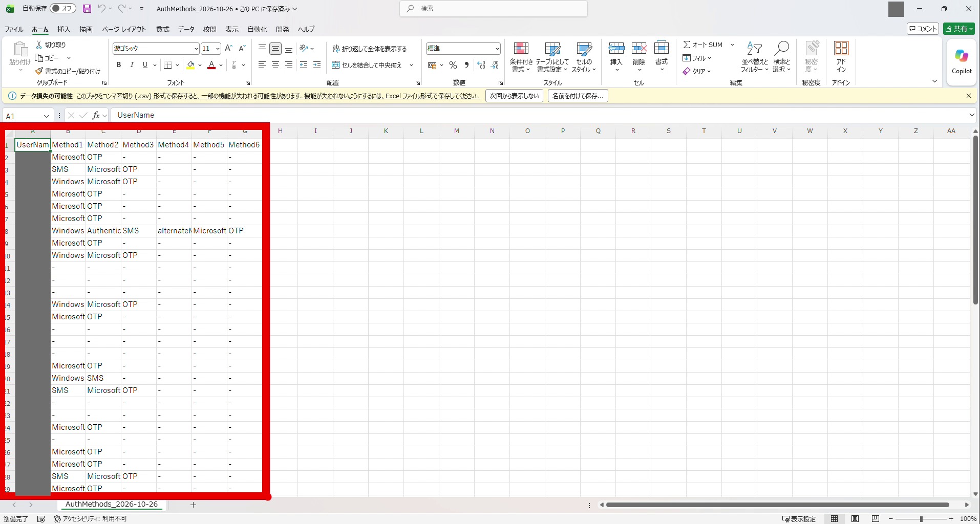Click the Bold formatting icon
Viewport: 980px width, 524px height.
pyautogui.click(x=119, y=65)
